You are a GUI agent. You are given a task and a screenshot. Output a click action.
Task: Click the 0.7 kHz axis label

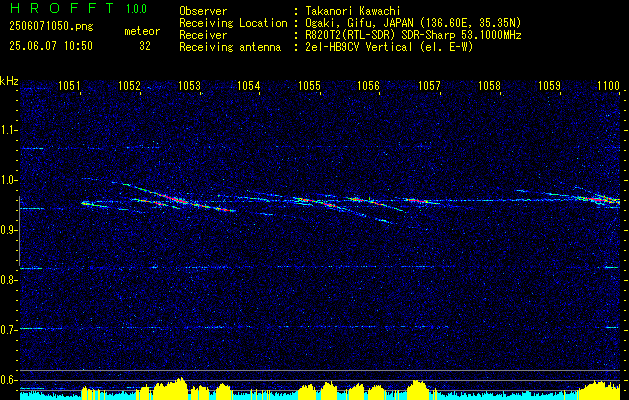pyautogui.click(x=8, y=330)
